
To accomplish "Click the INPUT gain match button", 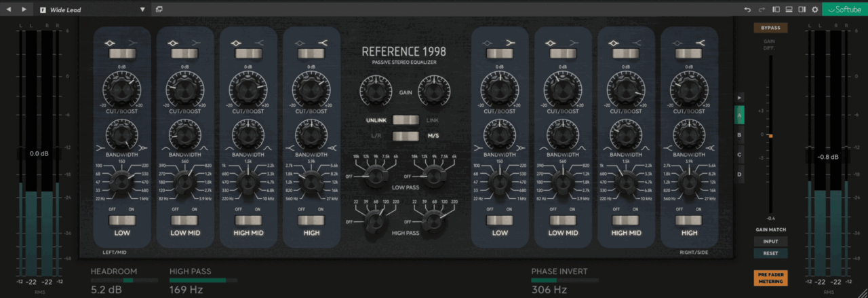I will pos(770,241).
